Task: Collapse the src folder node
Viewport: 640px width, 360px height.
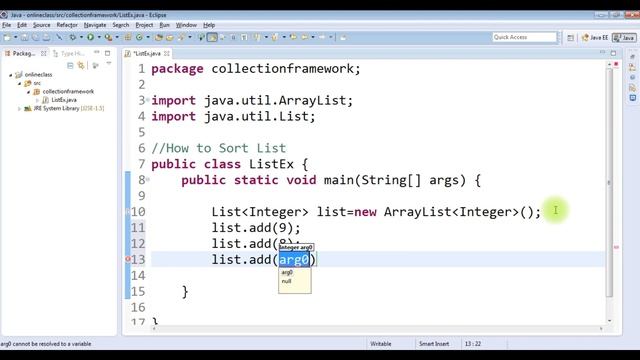Action: (x=19, y=83)
